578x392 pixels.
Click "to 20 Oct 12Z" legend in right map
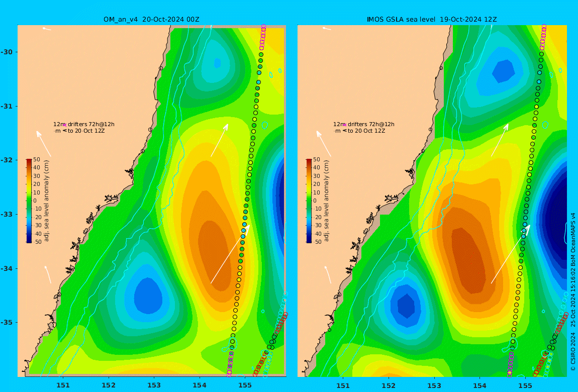coord(366,131)
